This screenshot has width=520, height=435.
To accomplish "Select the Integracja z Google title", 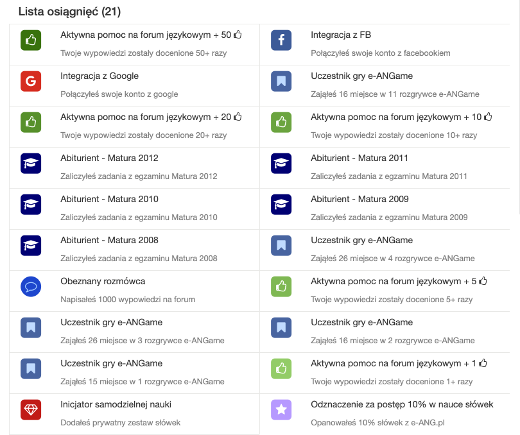I will tap(99, 76).
